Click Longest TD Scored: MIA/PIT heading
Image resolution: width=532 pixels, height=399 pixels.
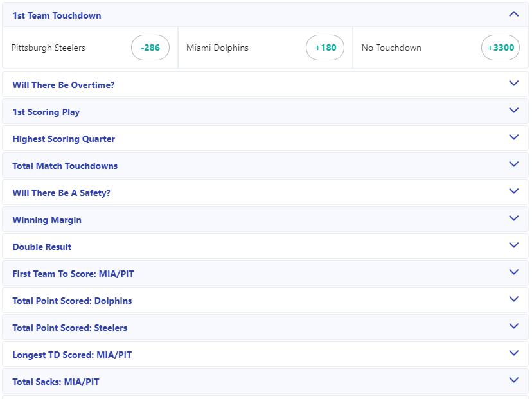[72, 355]
